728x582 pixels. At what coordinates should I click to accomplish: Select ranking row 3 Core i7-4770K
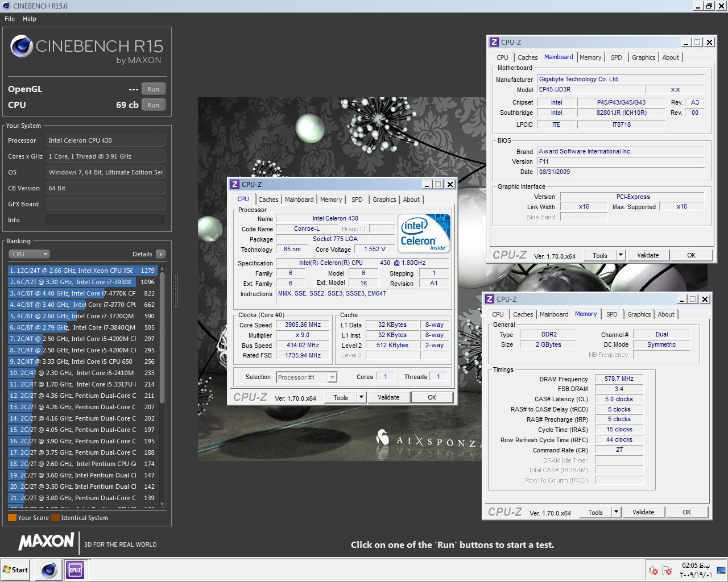tap(82, 293)
